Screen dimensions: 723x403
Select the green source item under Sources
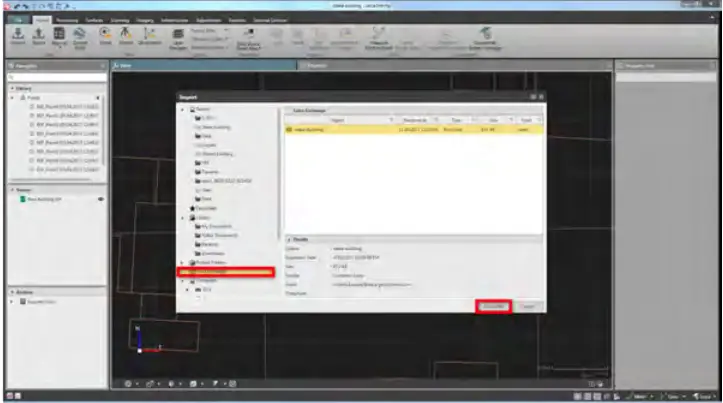tap(41, 199)
